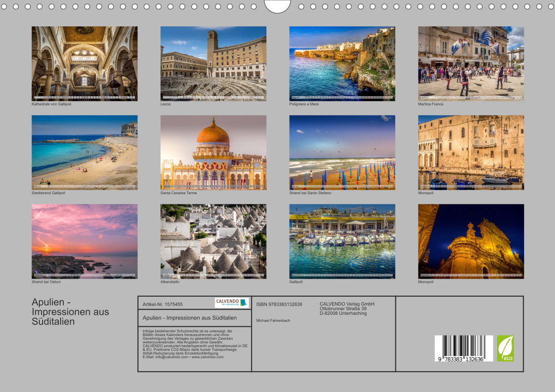Select the Monopoli night cathedral photo
This screenshot has width=555, height=392.
click(x=471, y=241)
